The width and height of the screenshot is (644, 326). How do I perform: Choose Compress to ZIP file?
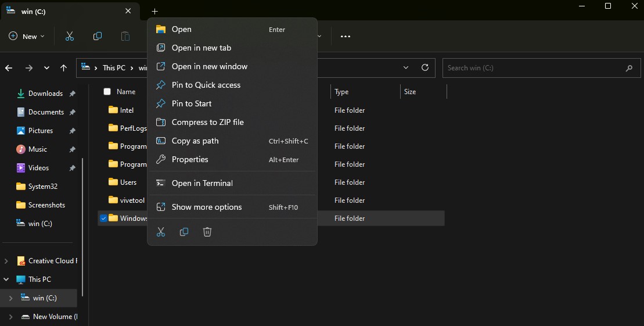click(x=207, y=122)
